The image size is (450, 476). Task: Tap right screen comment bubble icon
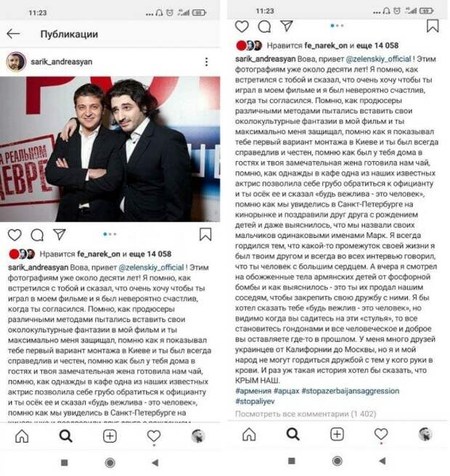[x=264, y=26]
